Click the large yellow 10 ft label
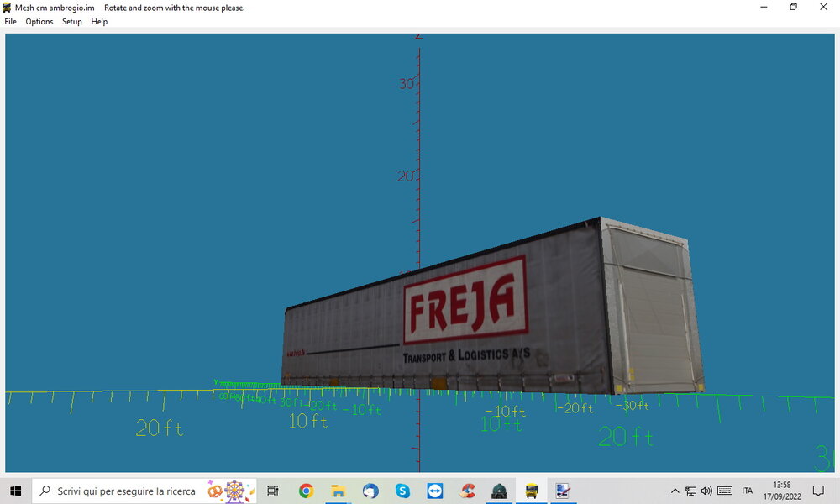840x504 pixels. (308, 421)
